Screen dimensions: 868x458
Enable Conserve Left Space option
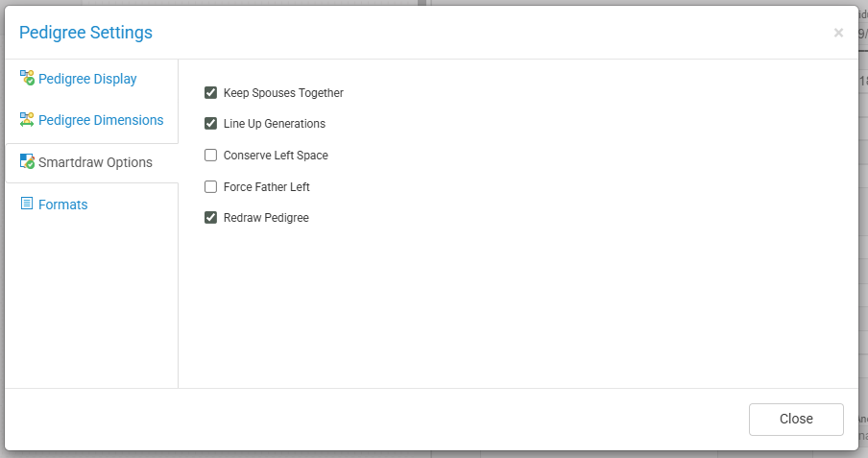[x=211, y=155]
